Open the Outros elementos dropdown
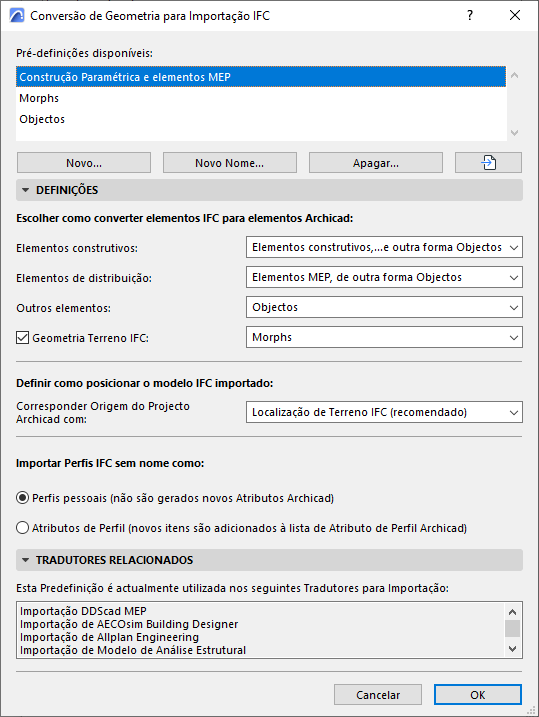The width and height of the screenshot is (539, 717). click(384, 307)
